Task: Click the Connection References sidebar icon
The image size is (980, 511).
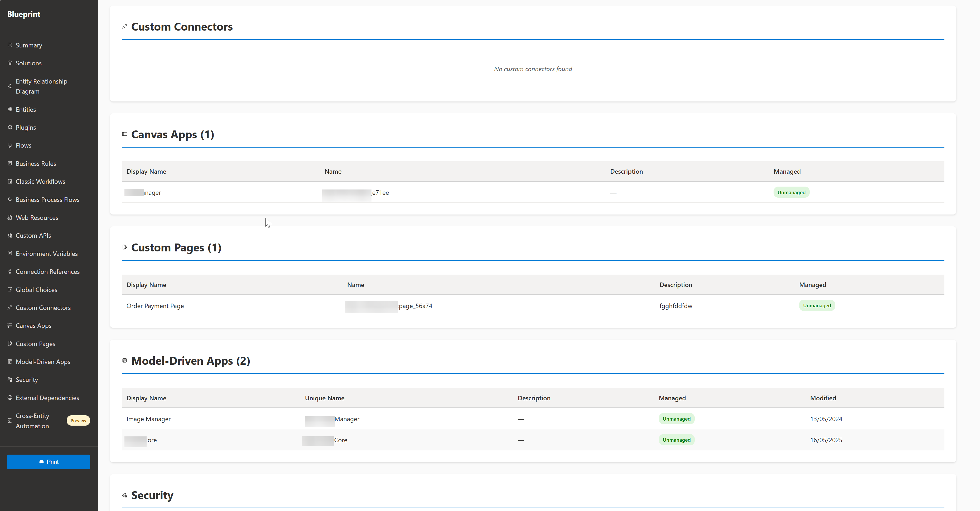Action: point(10,271)
